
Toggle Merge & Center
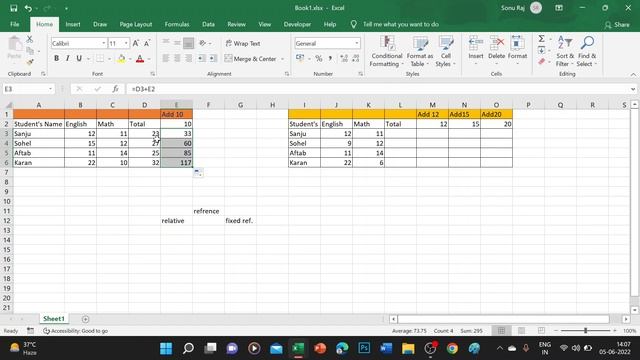[250, 59]
